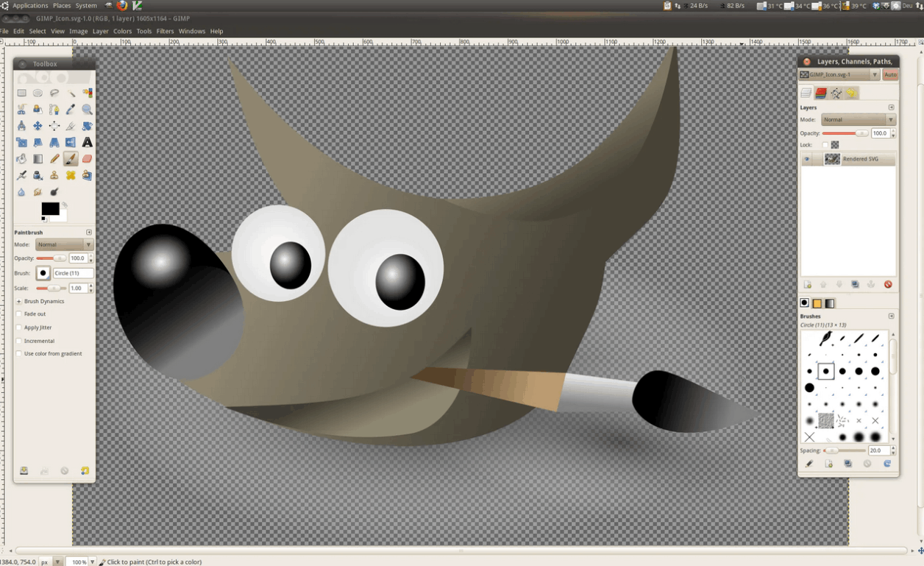Select the Paths tool
This screenshot has height=566, width=924.
pos(54,109)
